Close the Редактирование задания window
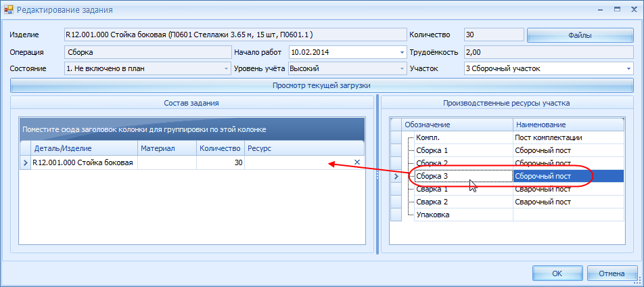 (632, 9)
